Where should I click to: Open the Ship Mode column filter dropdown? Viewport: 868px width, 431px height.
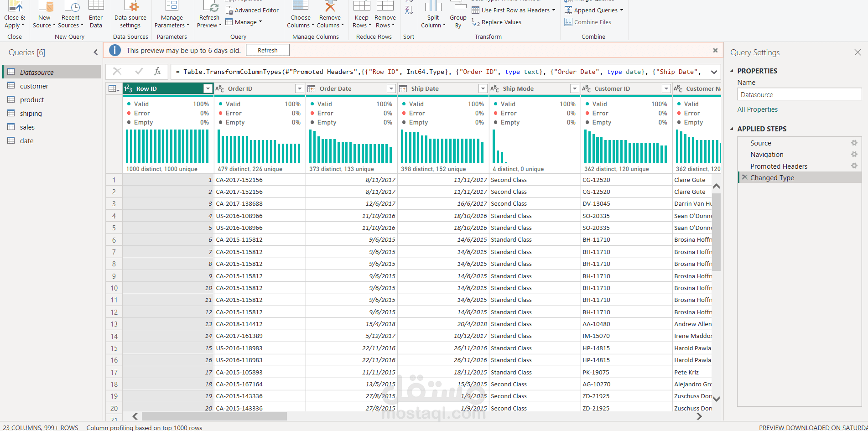tap(574, 88)
